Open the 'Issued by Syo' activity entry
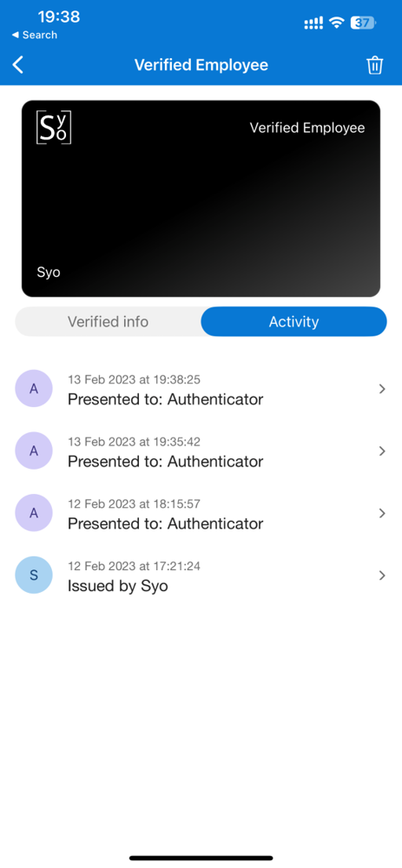This screenshot has width=402, height=868. [201, 575]
